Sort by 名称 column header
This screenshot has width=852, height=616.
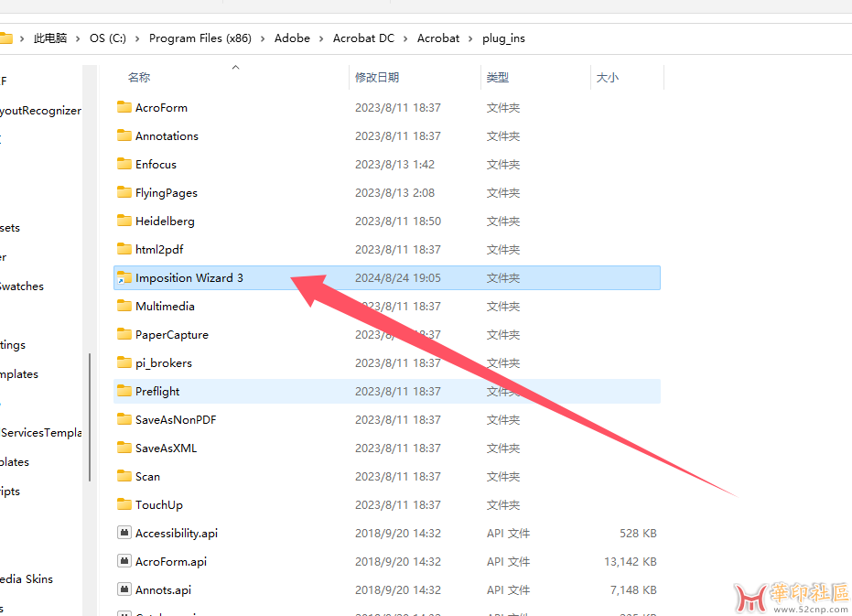139,77
